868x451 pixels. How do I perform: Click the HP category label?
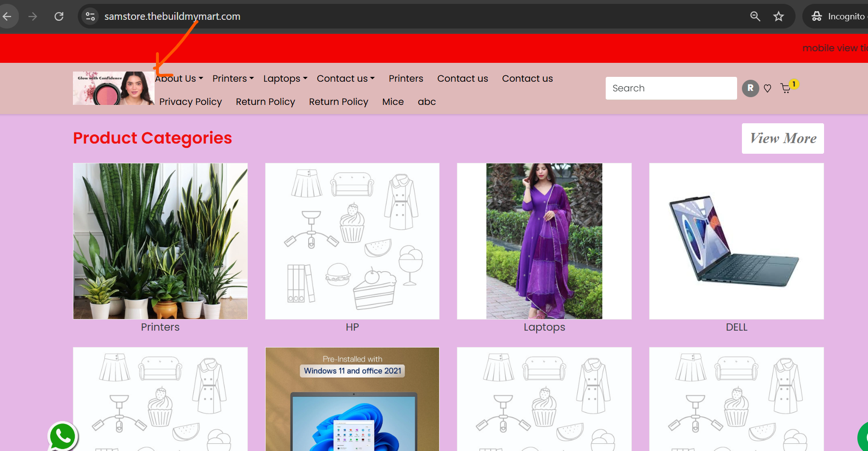point(352,327)
